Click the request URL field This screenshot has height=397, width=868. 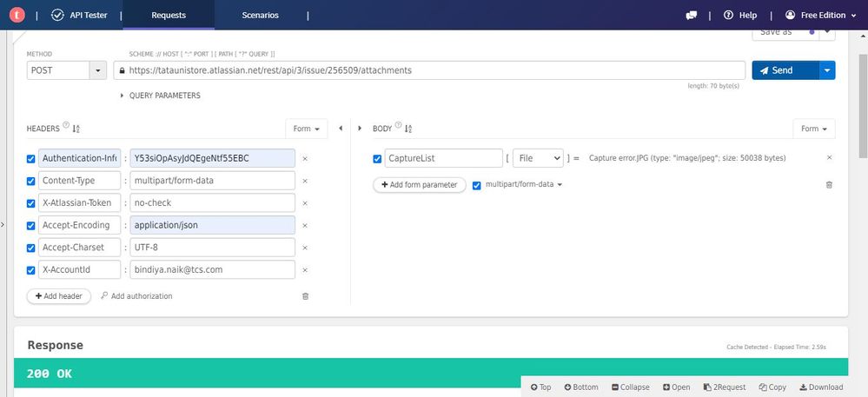click(x=429, y=70)
